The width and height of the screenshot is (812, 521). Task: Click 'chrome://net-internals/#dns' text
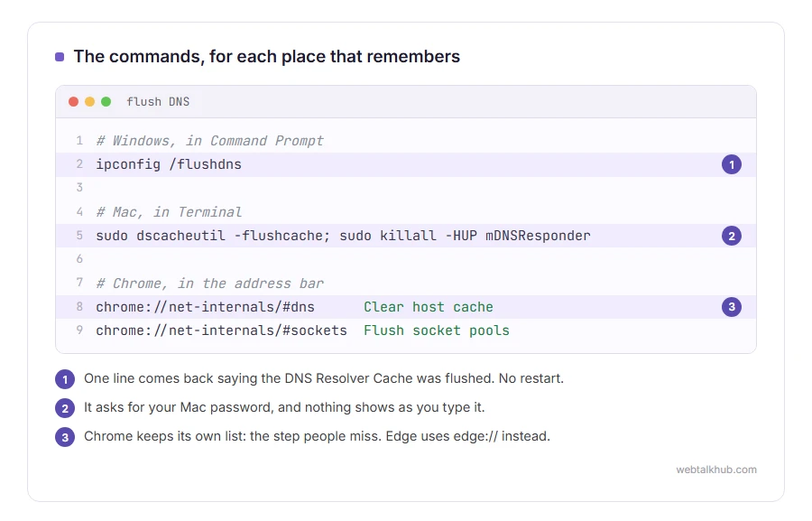point(205,307)
